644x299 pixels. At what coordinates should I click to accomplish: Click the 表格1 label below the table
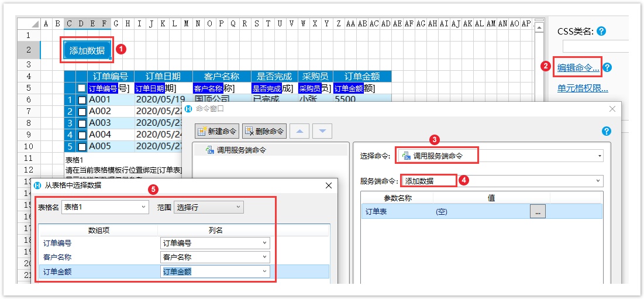tap(73, 160)
